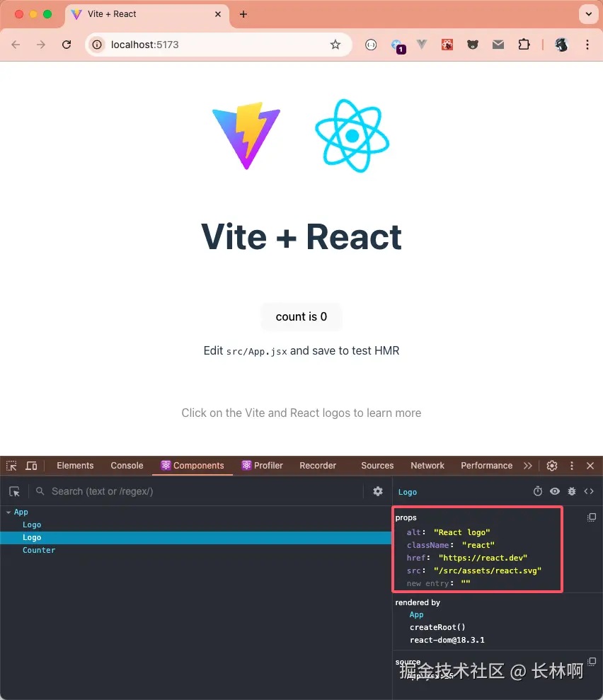The width and height of the screenshot is (603, 700).
Task: Close the DevTools panel
Action: click(x=590, y=466)
